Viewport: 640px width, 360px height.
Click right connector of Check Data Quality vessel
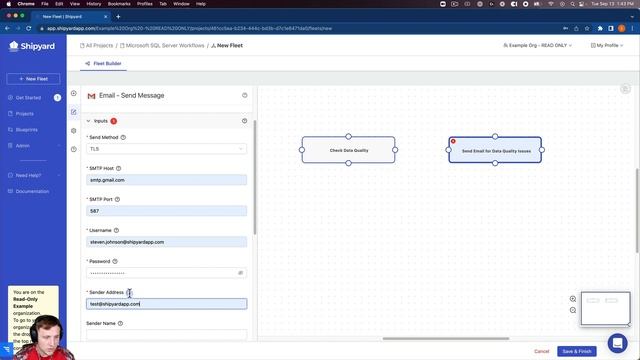coord(395,150)
